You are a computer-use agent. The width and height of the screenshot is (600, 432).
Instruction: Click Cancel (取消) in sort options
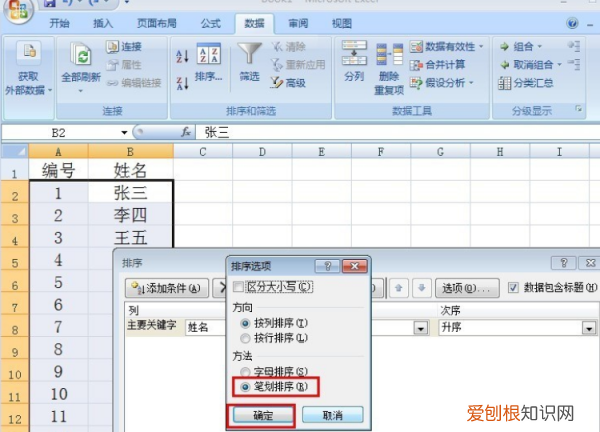pos(333,415)
